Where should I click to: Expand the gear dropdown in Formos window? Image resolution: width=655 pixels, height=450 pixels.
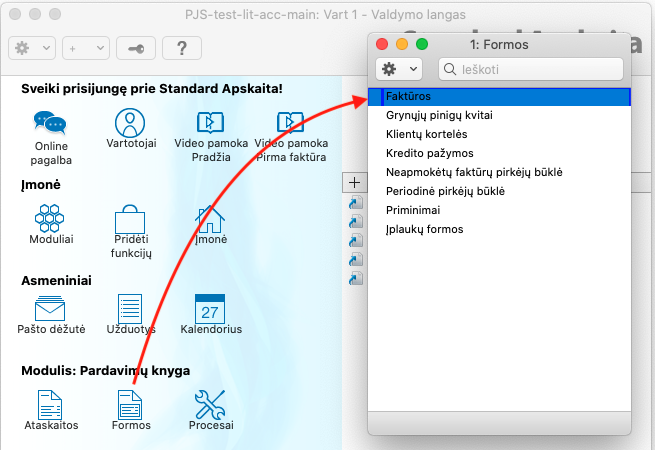click(x=398, y=70)
